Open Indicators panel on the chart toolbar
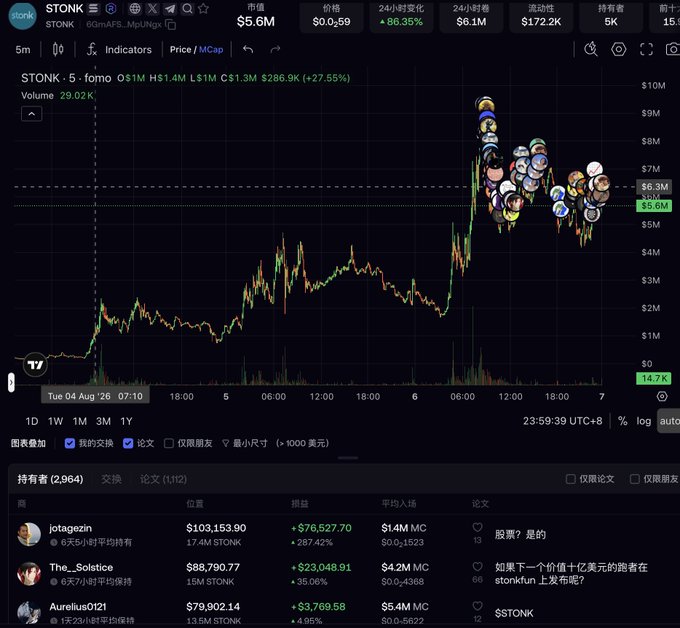 119,49
